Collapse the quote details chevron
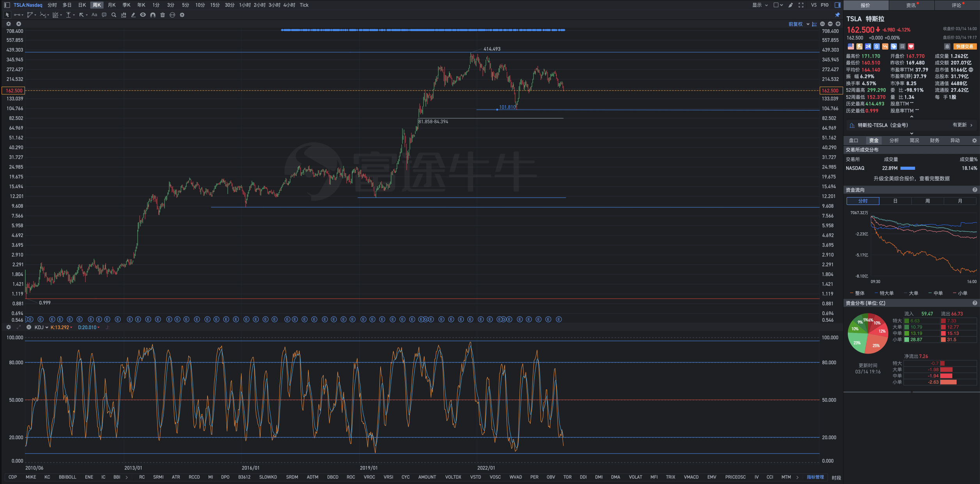This screenshot has height=484, width=980. [x=911, y=117]
